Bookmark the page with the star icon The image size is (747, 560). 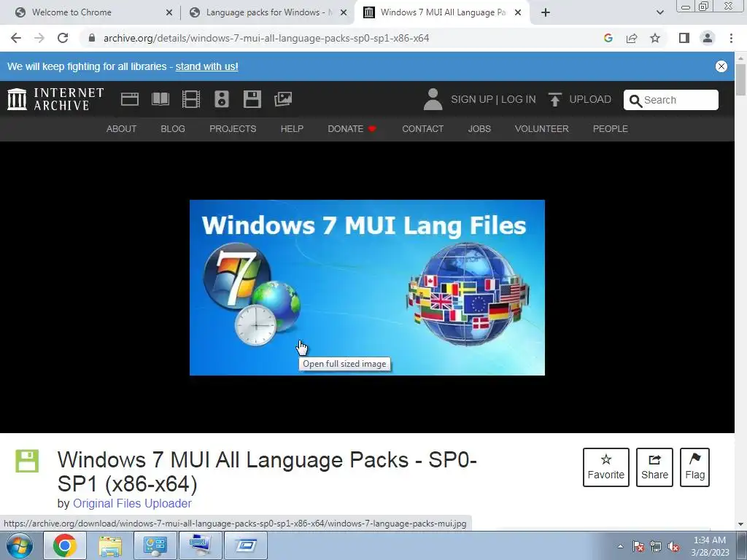pyautogui.click(x=655, y=38)
